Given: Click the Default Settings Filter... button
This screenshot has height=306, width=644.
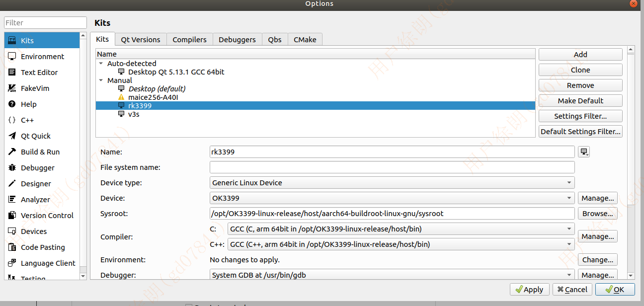Looking at the screenshot, I should pyautogui.click(x=580, y=132).
